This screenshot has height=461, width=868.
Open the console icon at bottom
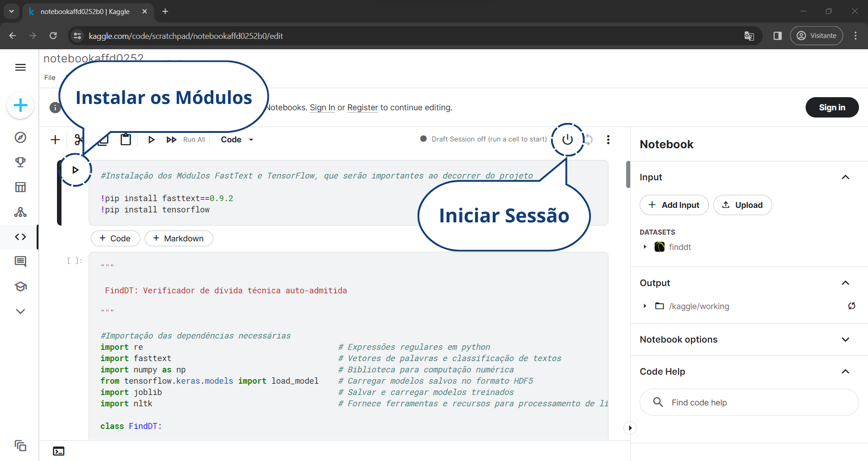[59, 451]
